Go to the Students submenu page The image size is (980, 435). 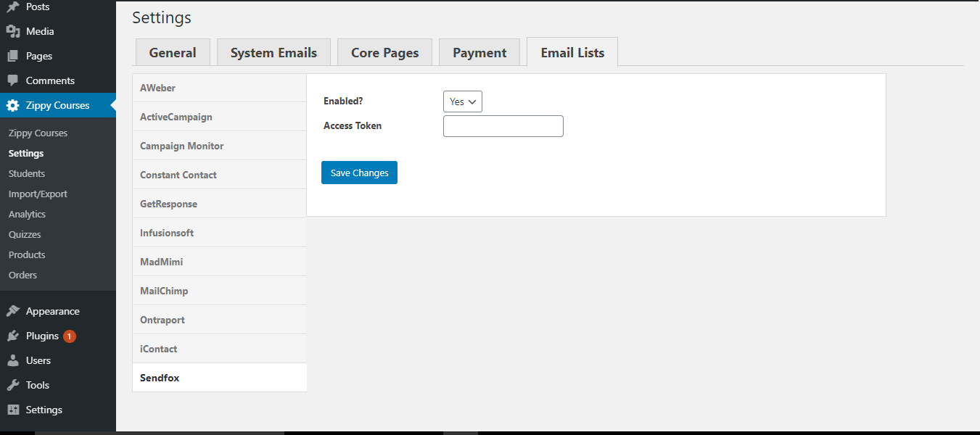coord(27,173)
